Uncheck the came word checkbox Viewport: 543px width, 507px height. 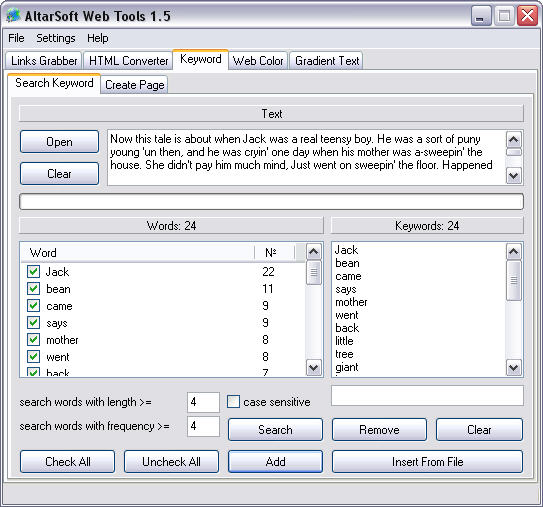[x=33, y=305]
